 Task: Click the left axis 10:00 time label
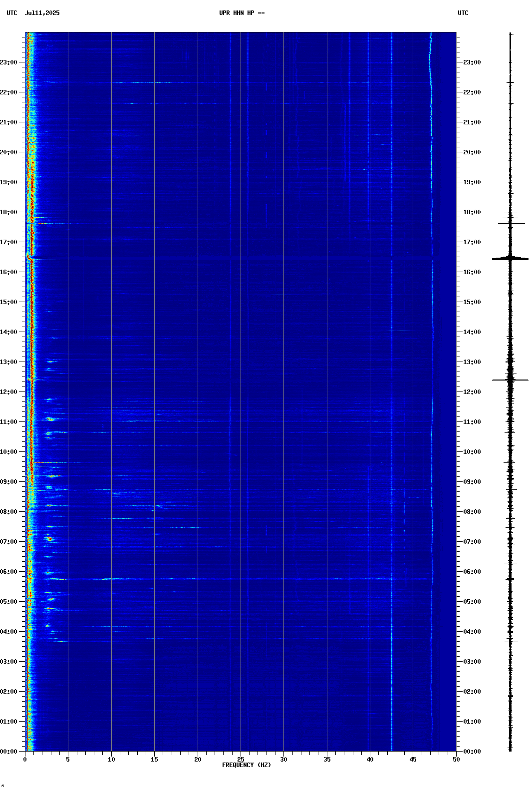[8, 452]
